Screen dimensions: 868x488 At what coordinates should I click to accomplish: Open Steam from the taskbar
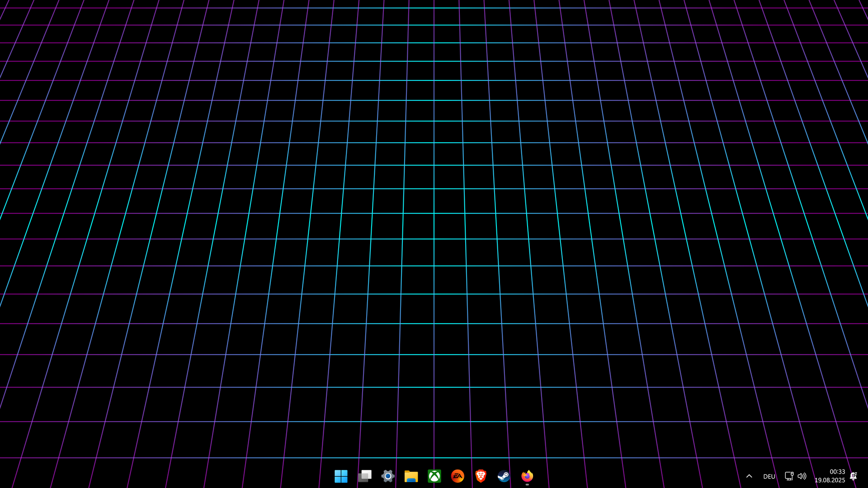pos(504,476)
